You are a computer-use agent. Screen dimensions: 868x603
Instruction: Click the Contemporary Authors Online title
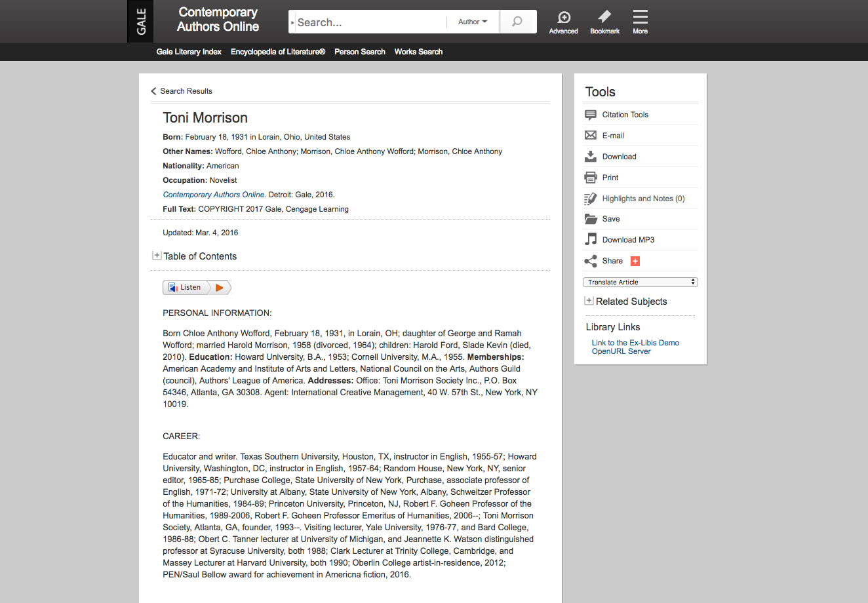click(218, 20)
